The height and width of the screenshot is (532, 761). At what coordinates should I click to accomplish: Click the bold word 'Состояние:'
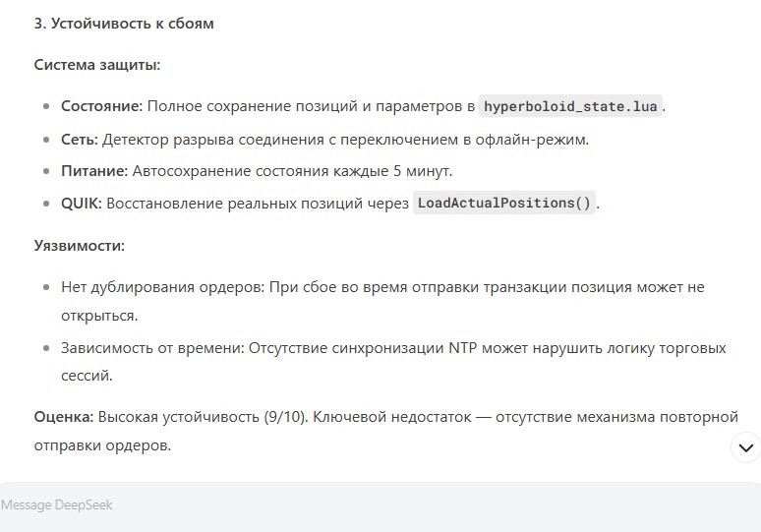[x=102, y=106]
